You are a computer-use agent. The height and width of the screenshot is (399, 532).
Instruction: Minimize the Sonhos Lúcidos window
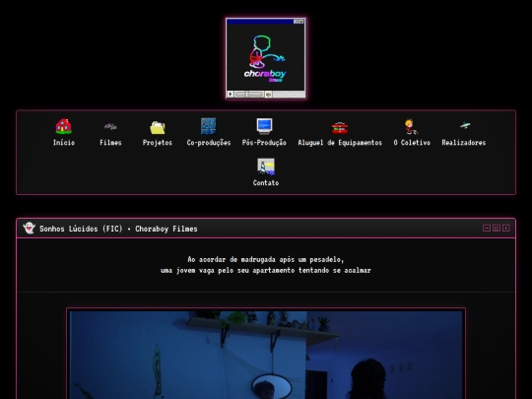pos(487,228)
